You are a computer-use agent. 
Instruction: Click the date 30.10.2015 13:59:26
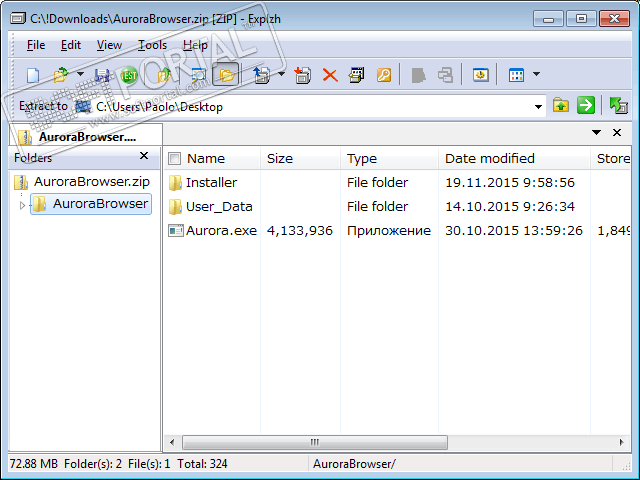[514, 231]
